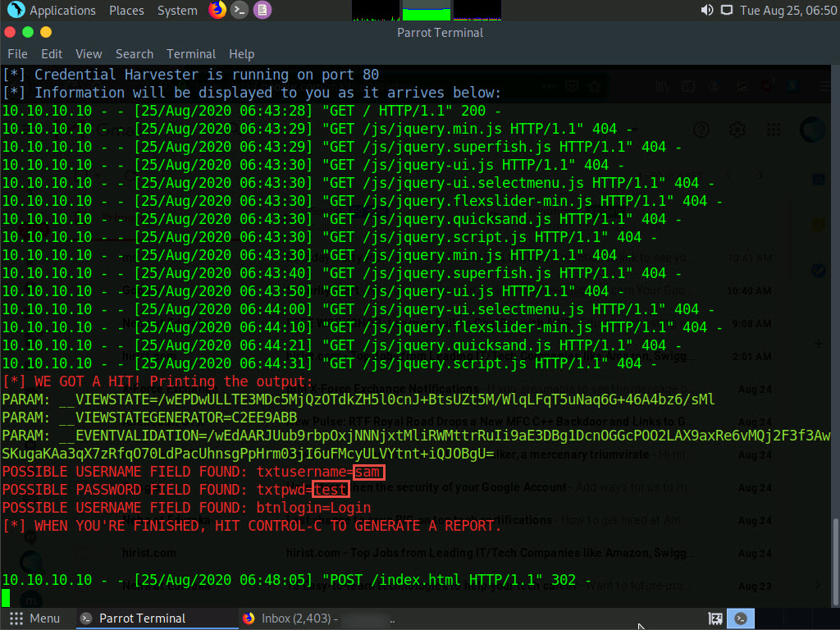This screenshot has height=630, width=840.
Task: Click the 'Credential Harvester is running on port 80' line
Action: click(x=190, y=75)
